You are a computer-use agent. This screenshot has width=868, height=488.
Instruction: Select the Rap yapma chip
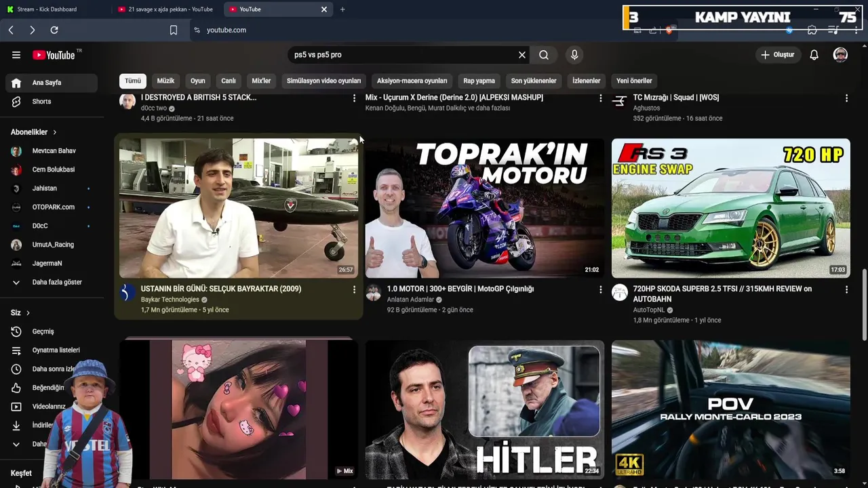pyautogui.click(x=479, y=81)
